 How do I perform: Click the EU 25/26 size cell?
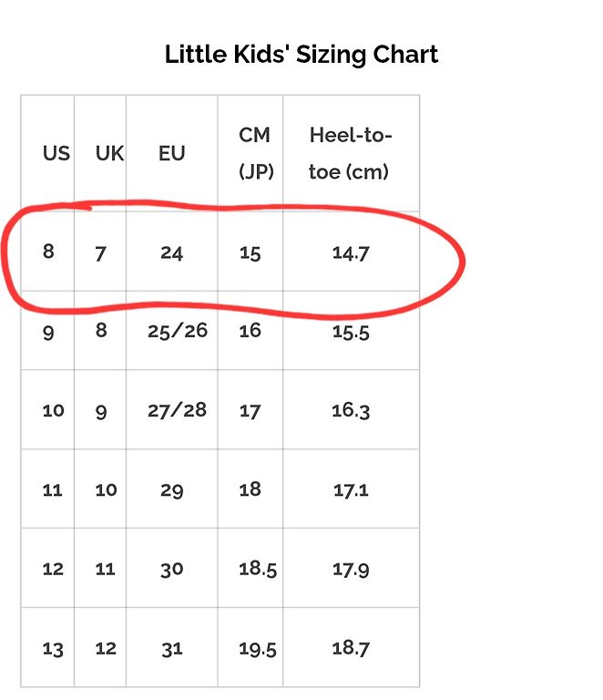point(178,330)
